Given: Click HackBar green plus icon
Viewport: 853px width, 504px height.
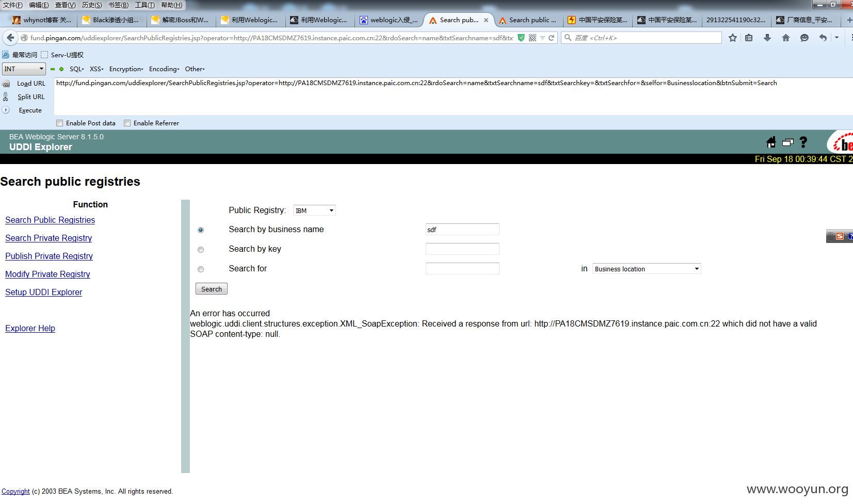Looking at the screenshot, I should tap(61, 69).
